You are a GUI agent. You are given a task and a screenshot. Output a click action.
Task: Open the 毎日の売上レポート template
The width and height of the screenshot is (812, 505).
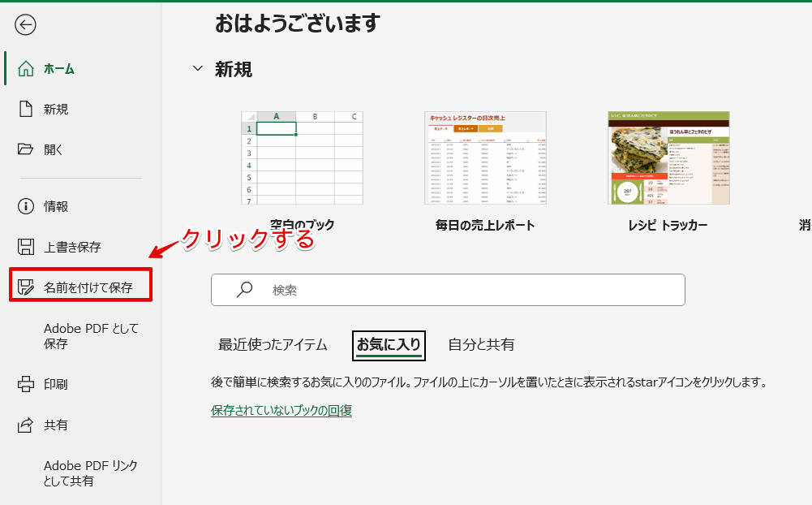point(484,156)
